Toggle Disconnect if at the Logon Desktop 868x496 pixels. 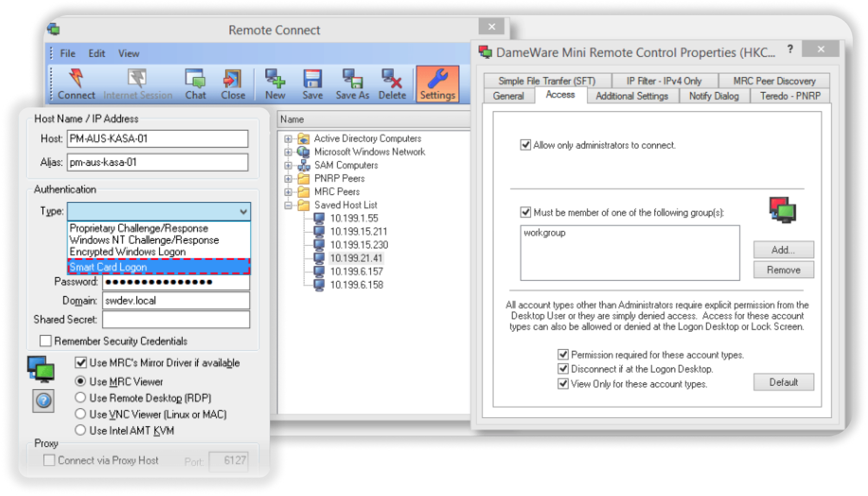tap(563, 369)
